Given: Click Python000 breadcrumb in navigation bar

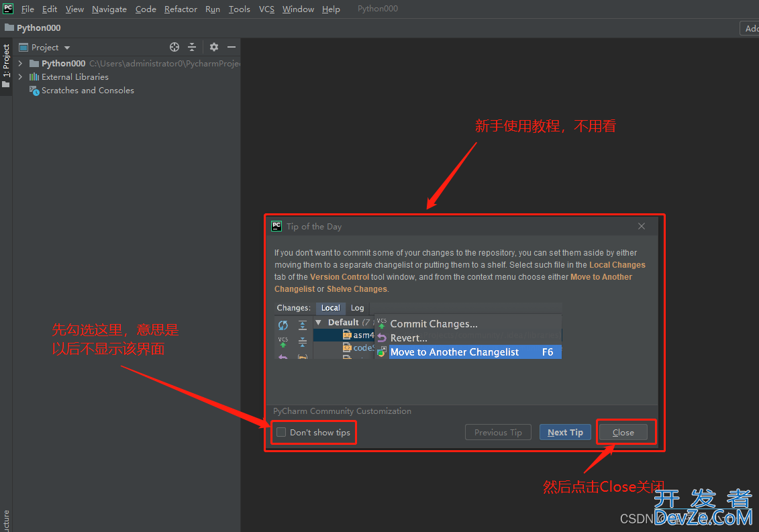Looking at the screenshot, I should 39,28.
